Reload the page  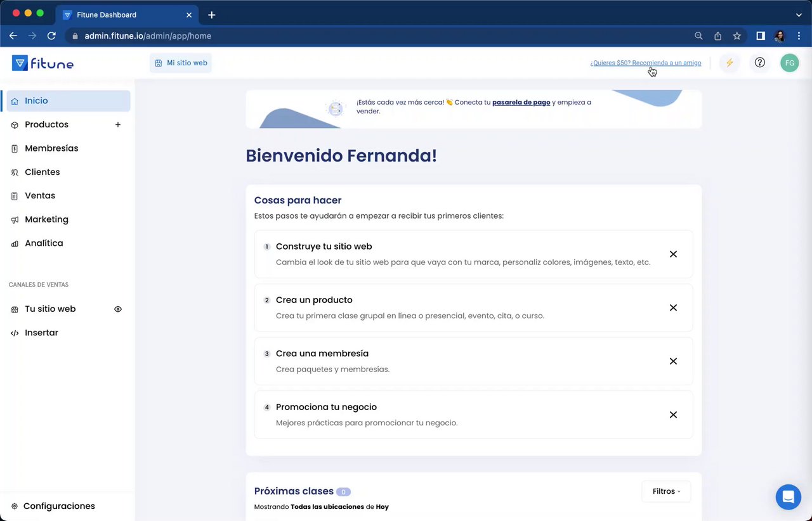[51, 36]
